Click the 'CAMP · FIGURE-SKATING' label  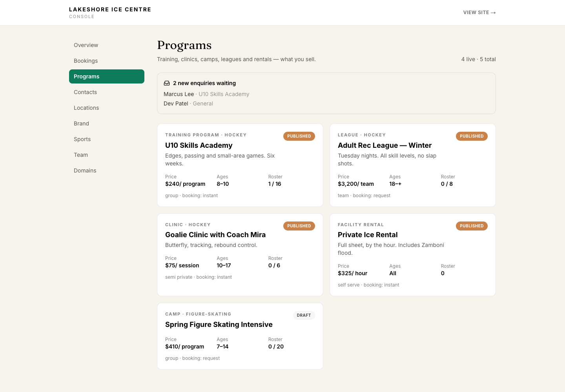coord(198,314)
